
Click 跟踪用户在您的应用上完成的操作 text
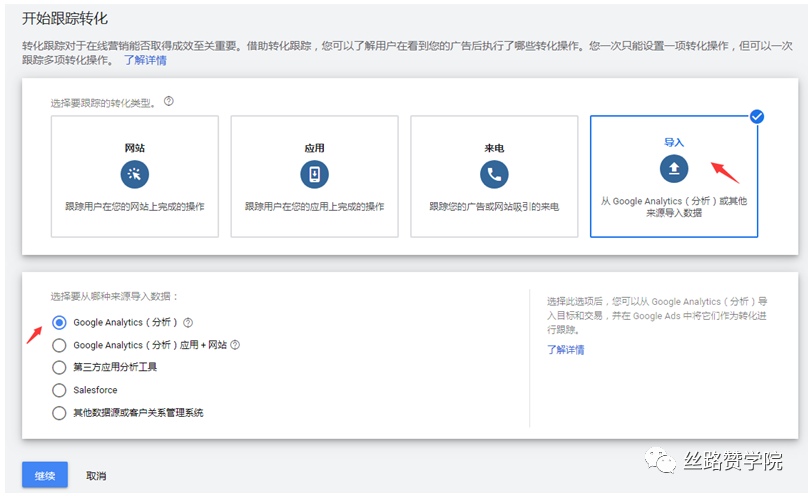pos(314,207)
